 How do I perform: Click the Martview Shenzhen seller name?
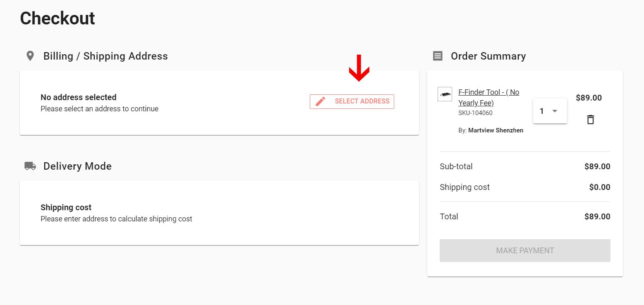(x=496, y=130)
